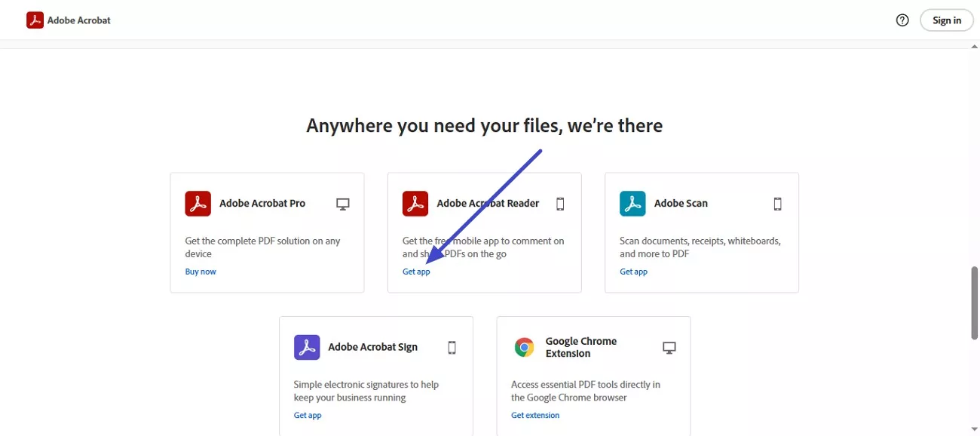Click the Google Chrome logo icon

click(524, 348)
